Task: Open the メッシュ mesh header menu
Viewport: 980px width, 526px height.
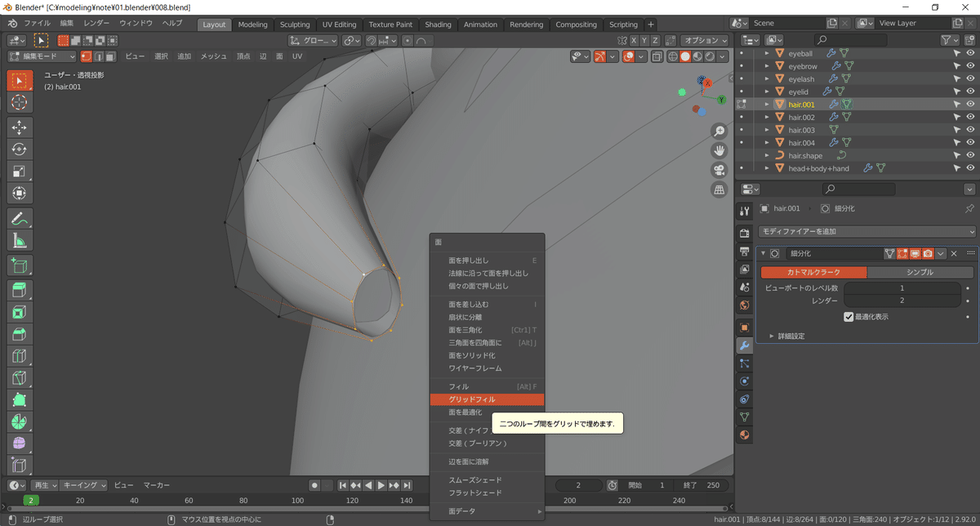Action: tap(214, 56)
